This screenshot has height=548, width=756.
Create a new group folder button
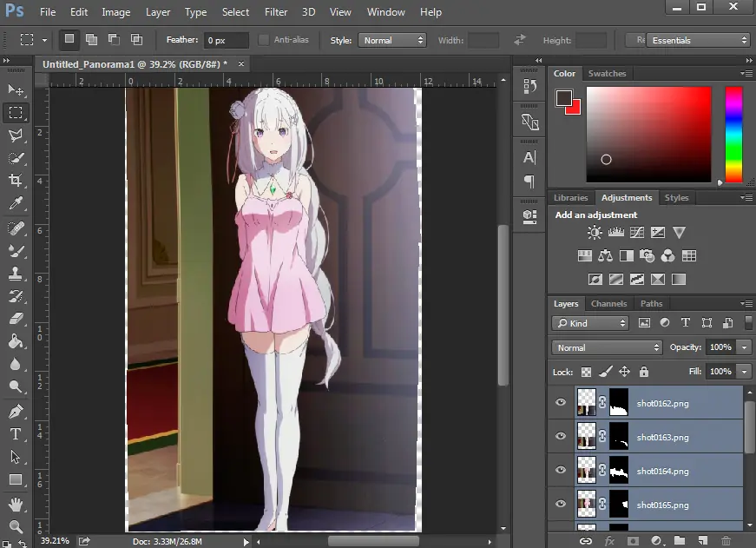pyautogui.click(x=680, y=541)
